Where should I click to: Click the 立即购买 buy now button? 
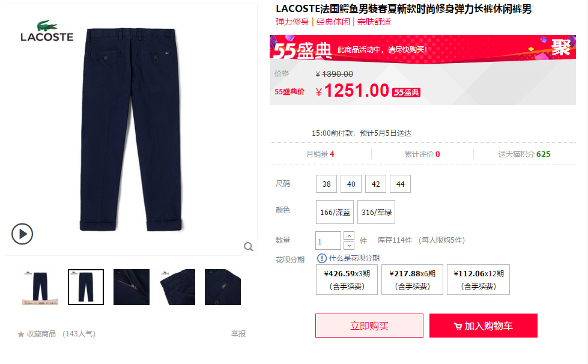(369, 326)
